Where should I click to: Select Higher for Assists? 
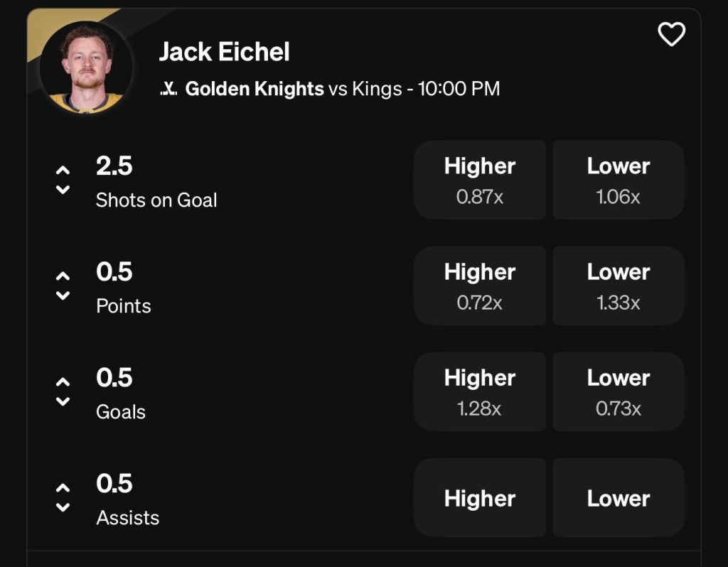point(480,497)
